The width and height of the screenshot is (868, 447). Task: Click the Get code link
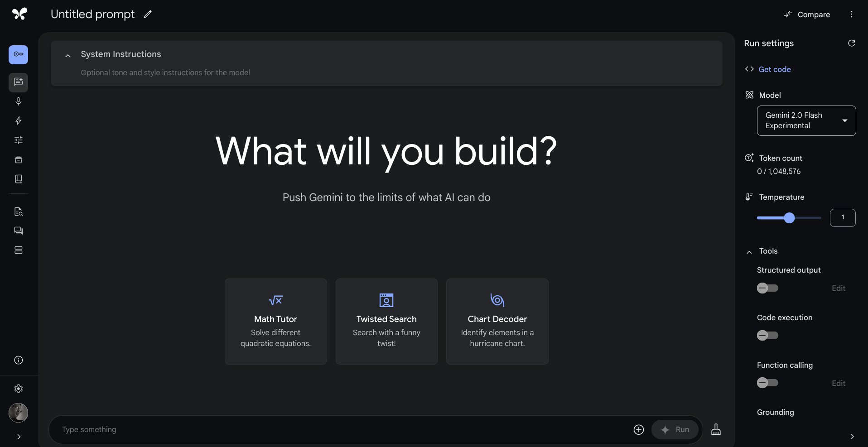coord(774,69)
